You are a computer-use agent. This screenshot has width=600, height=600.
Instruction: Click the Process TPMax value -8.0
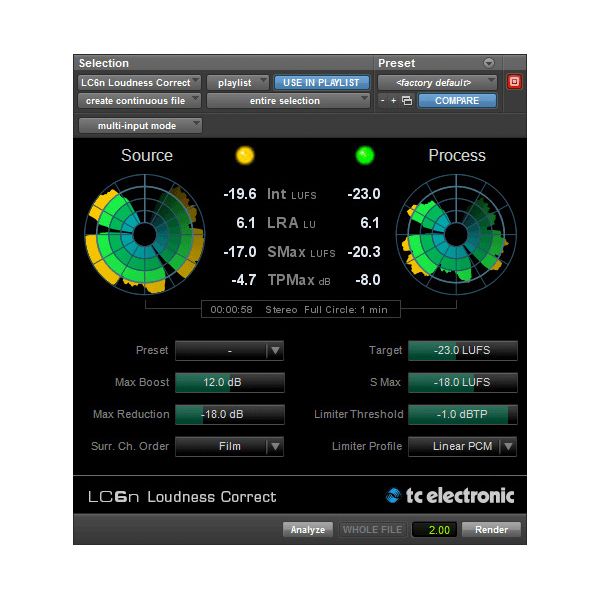click(x=367, y=280)
